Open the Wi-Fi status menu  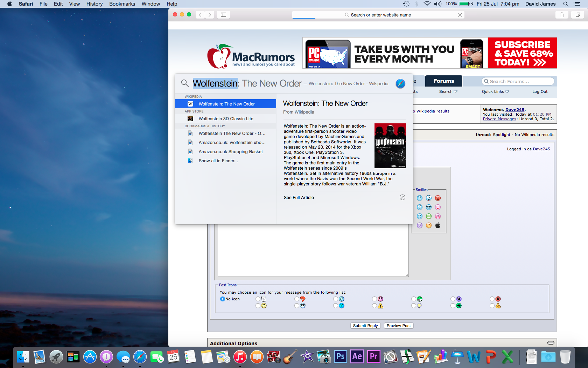coord(427,4)
